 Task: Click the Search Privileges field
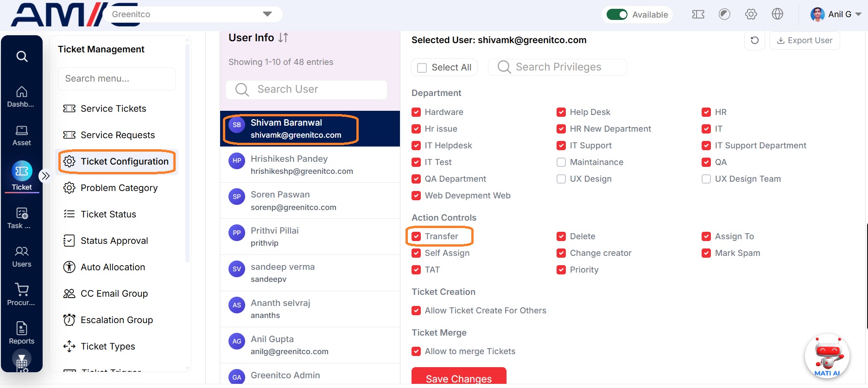pos(558,67)
